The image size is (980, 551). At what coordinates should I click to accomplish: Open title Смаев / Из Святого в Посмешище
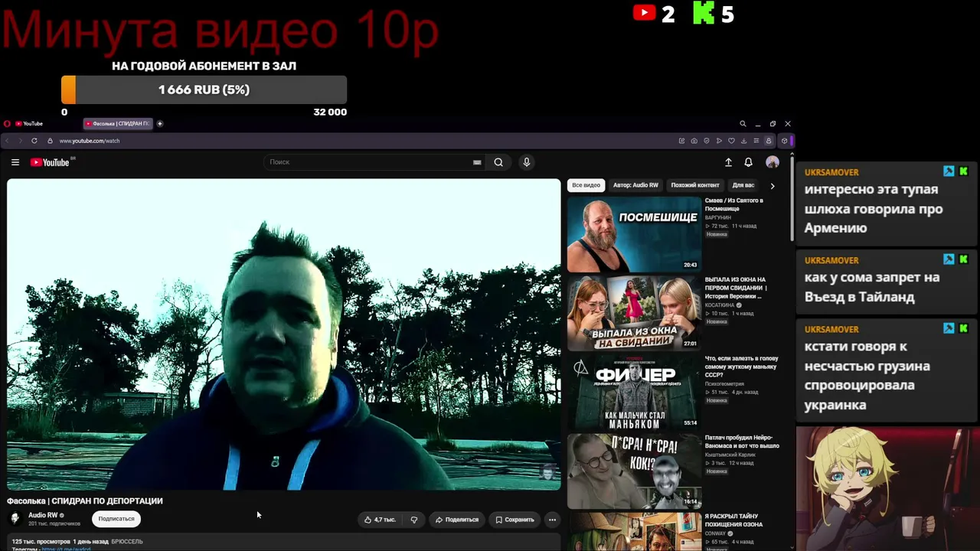click(x=734, y=204)
